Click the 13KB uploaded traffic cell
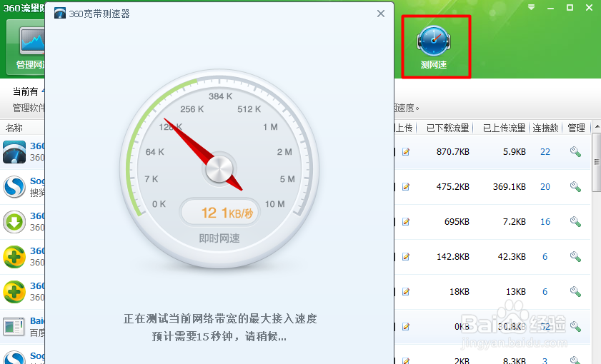Viewport: 601px width, 364px height. coord(516,292)
